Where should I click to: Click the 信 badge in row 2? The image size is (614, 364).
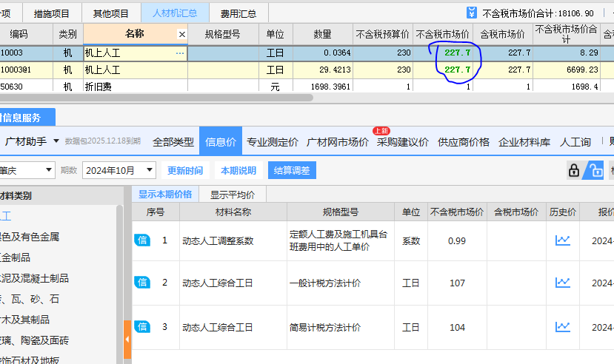[142, 283]
